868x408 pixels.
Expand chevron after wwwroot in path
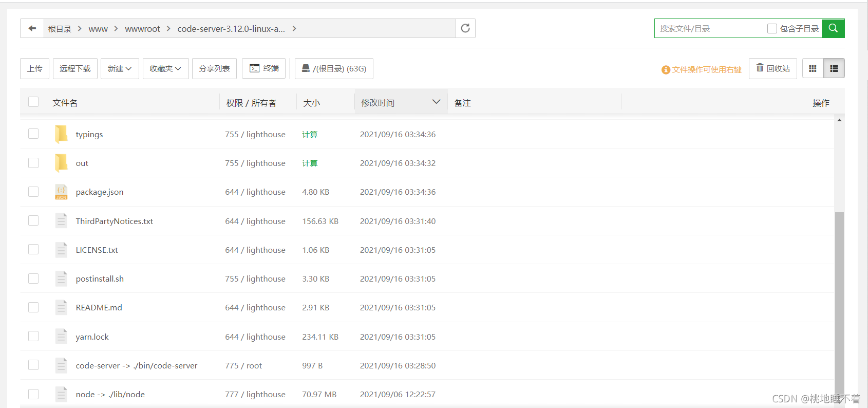click(168, 28)
